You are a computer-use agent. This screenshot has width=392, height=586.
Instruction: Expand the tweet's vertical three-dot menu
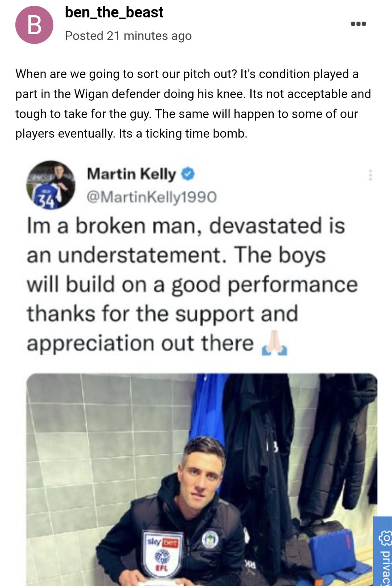[370, 175]
